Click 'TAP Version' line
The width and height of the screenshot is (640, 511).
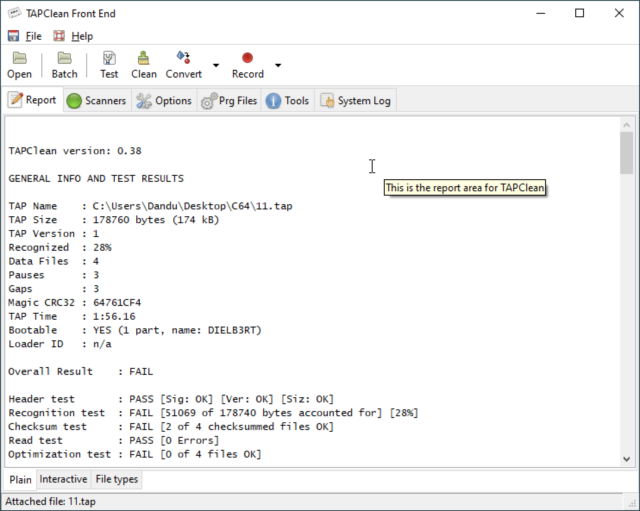53,234
